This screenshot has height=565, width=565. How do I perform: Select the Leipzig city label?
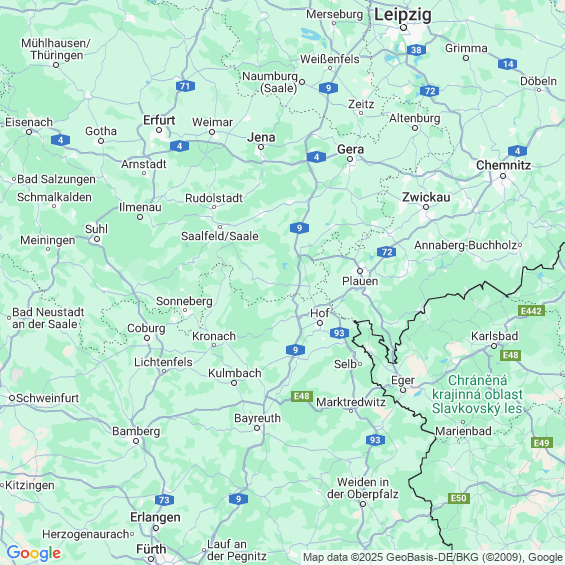click(402, 15)
